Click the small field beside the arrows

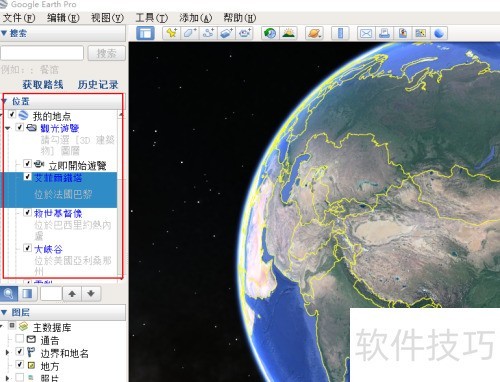tap(51, 294)
